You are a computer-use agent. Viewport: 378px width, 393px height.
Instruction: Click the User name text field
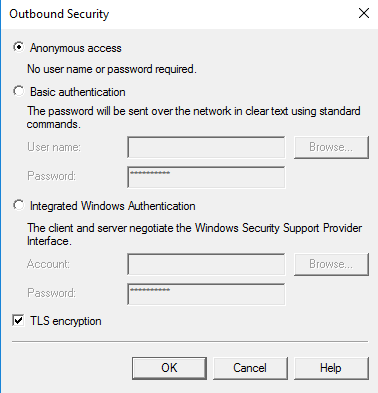coord(206,147)
